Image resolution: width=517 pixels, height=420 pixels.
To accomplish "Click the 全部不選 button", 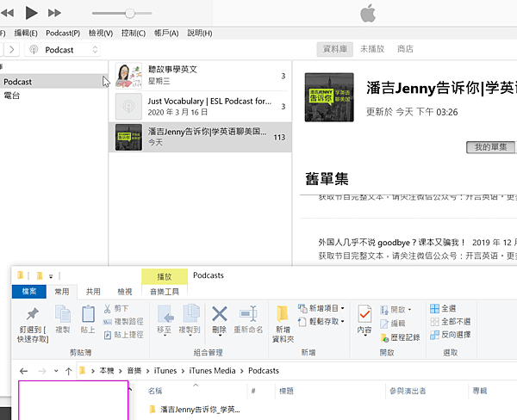I will tap(451, 322).
